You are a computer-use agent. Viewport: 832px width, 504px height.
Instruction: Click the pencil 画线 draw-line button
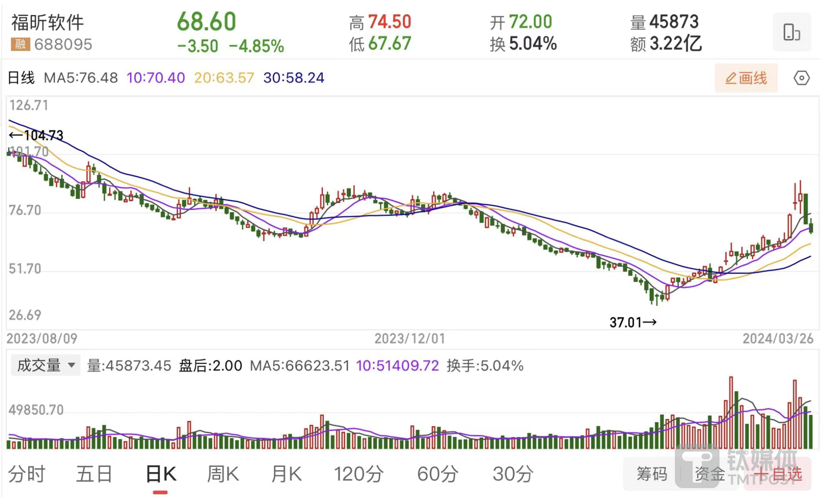point(746,78)
